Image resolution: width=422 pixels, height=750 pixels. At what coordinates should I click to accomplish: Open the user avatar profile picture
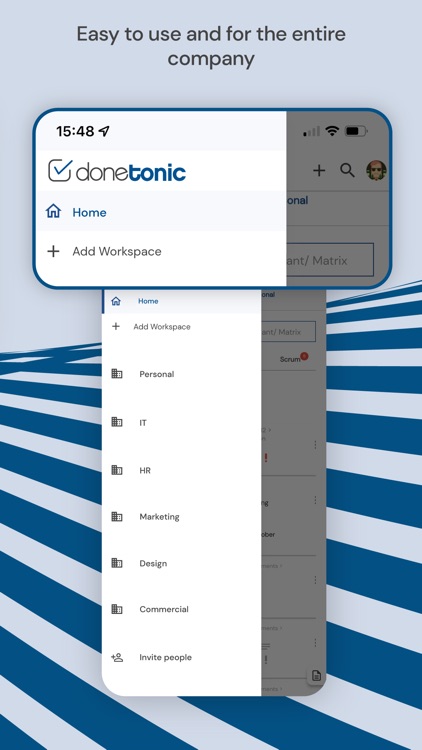(x=377, y=171)
